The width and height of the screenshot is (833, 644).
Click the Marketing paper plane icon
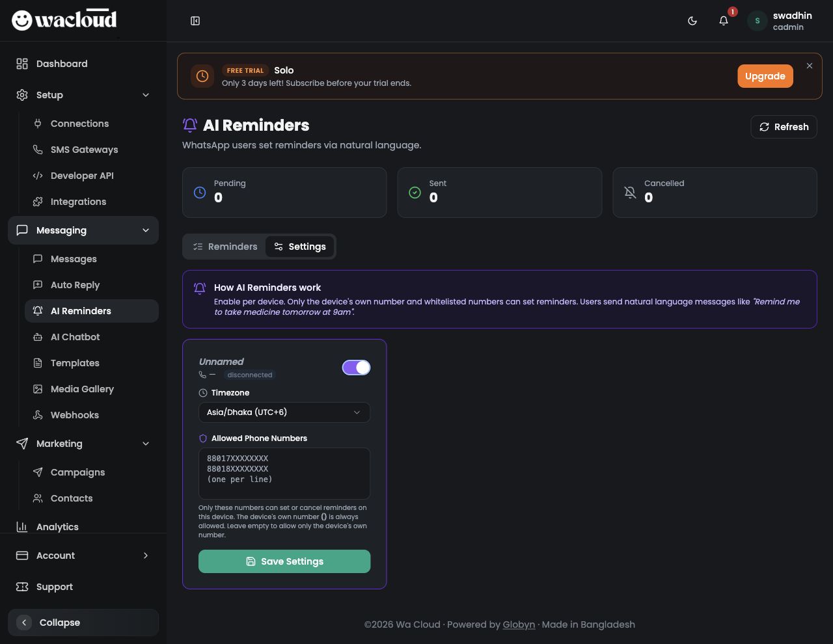pyautogui.click(x=22, y=444)
